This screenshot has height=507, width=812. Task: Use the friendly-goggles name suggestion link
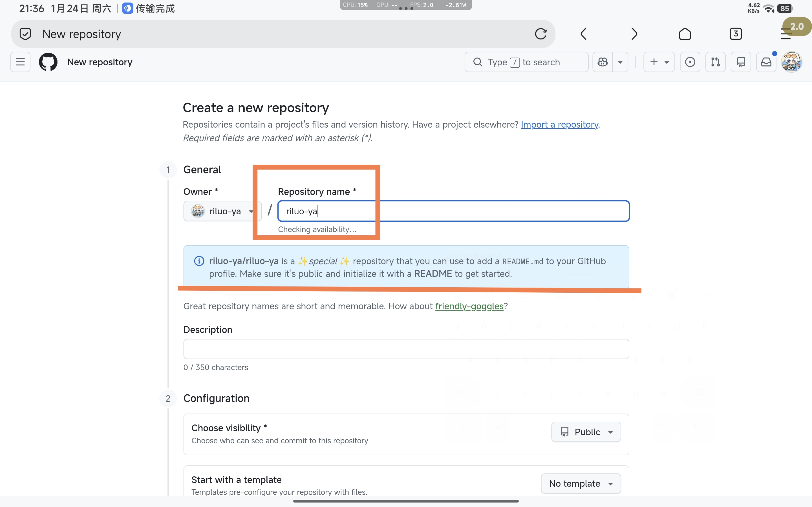[469, 306]
